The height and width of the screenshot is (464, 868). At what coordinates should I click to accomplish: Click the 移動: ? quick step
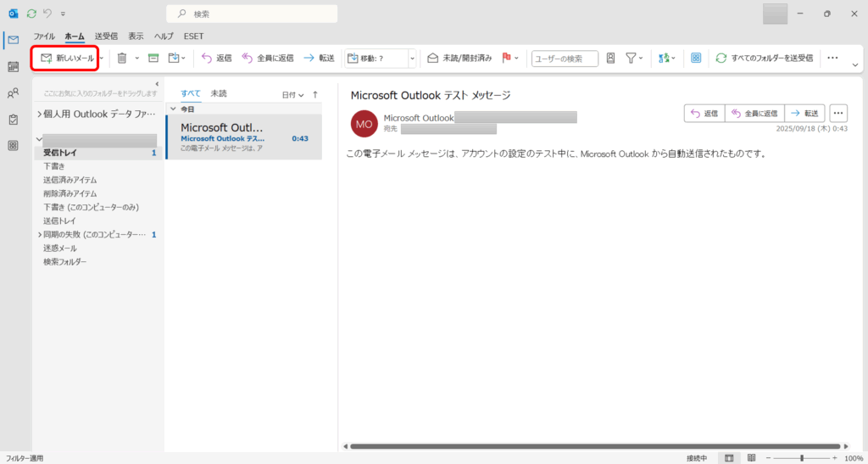[x=376, y=58]
